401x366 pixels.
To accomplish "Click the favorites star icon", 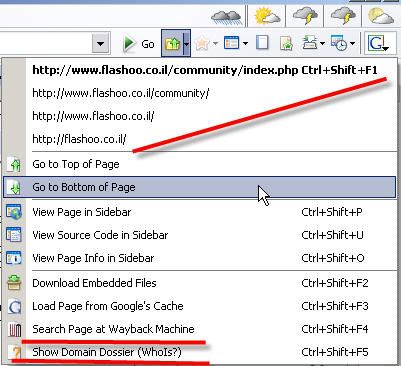I will [x=202, y=43].
